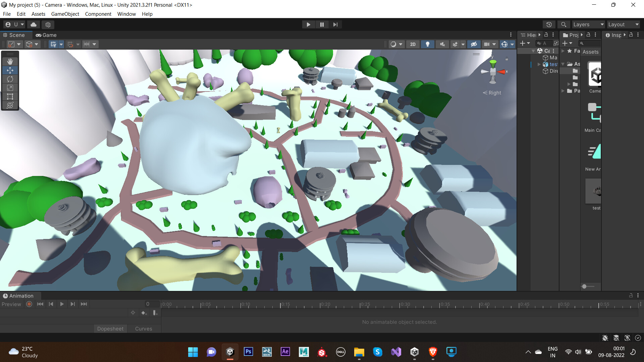Toggle 2D view mode in the Scene toolbar

click(413, 44)
